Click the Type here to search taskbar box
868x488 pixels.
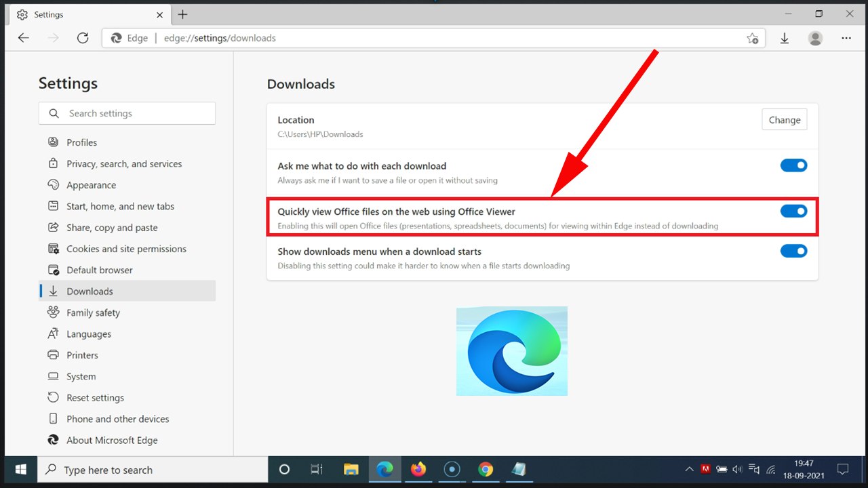coord(153,470)
